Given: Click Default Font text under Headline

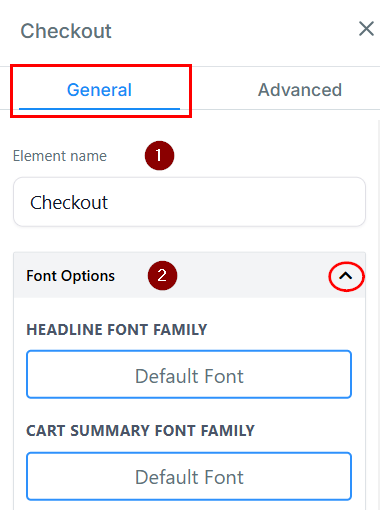Looking at the screenshot, I should coord(189,376).
